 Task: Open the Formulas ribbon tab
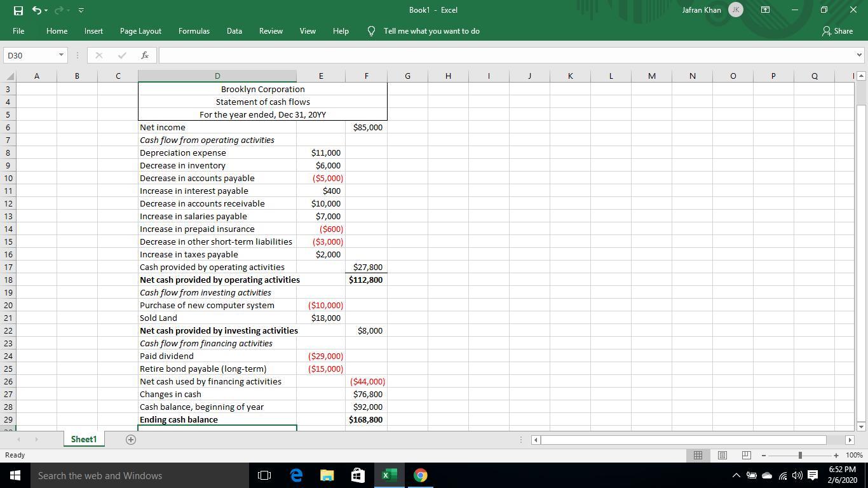[194, 31]
